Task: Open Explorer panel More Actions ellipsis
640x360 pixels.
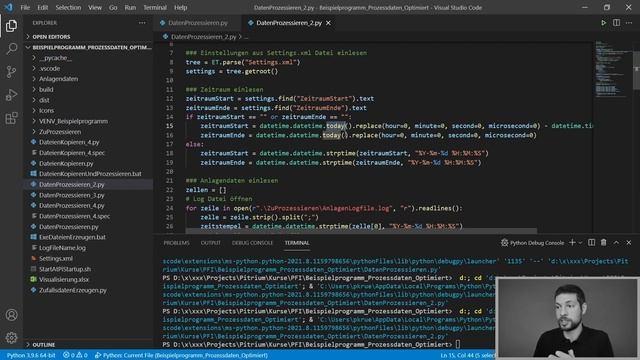Action: pyautogui.click(x=142, y=23)
